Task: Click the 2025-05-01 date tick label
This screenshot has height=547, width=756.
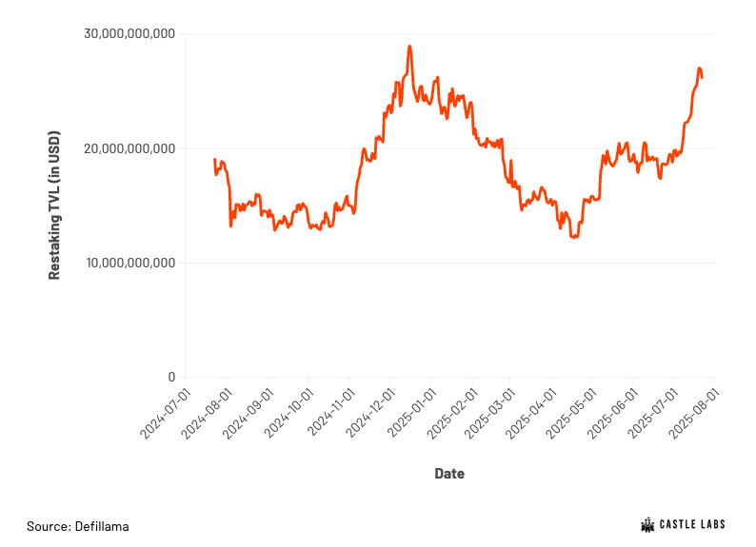Action: [571, 414]
